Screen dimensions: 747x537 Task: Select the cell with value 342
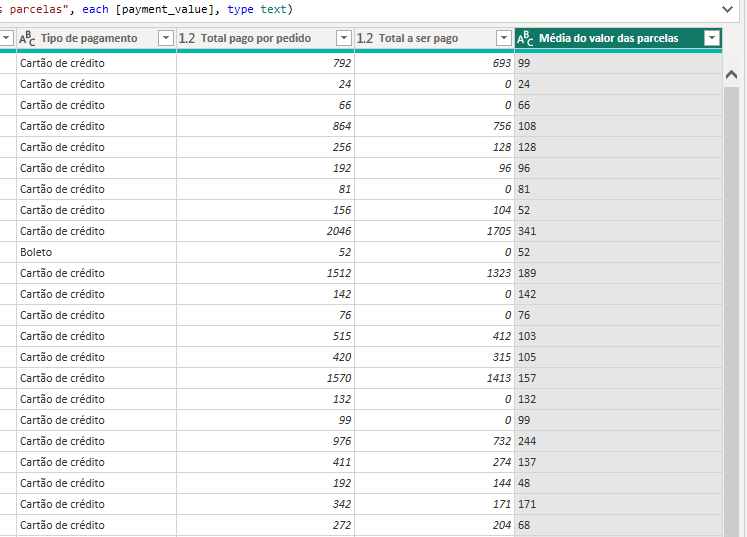[265, 504]
